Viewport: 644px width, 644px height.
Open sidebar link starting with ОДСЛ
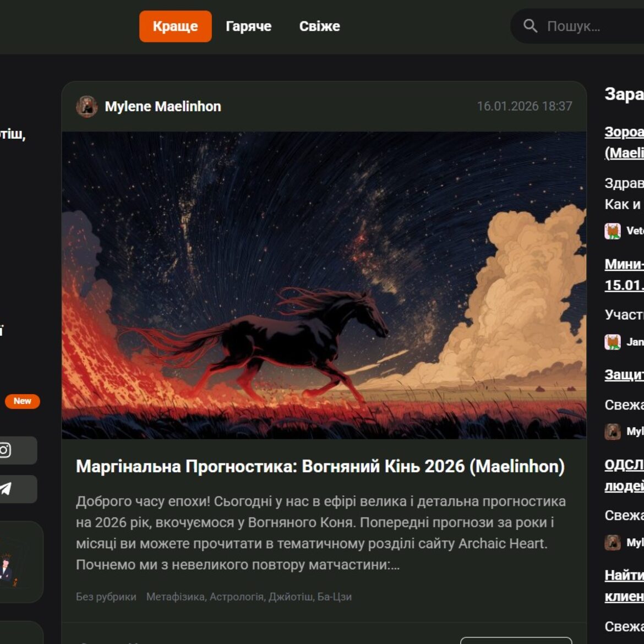(624, 465)
